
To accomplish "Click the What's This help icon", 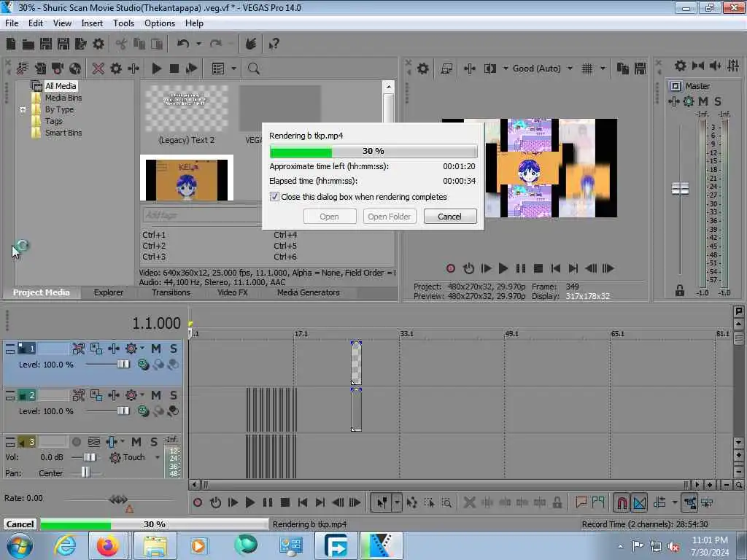I will point(274,44).
